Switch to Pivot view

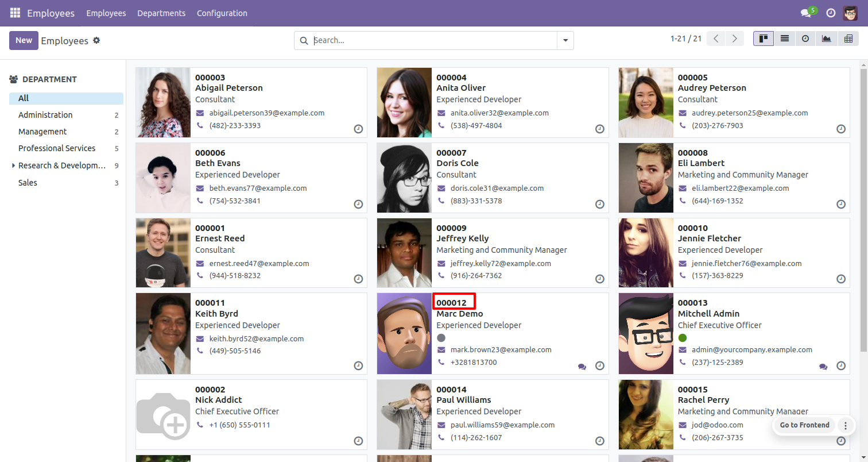[848, 38]
